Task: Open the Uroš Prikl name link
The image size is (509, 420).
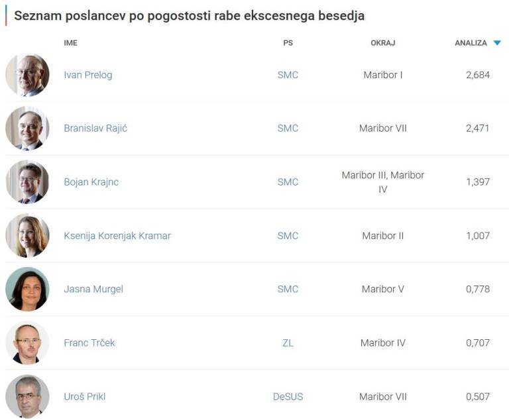Action: pos(85,397)
